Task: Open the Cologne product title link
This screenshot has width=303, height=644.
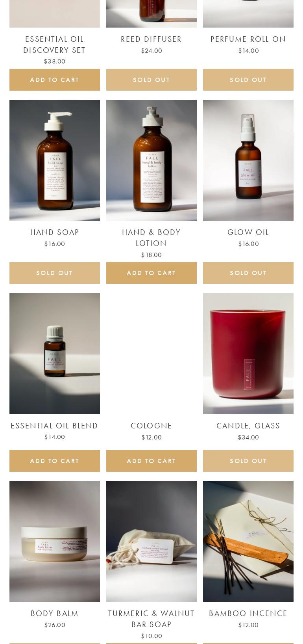Action: click(x=151, y=426)
